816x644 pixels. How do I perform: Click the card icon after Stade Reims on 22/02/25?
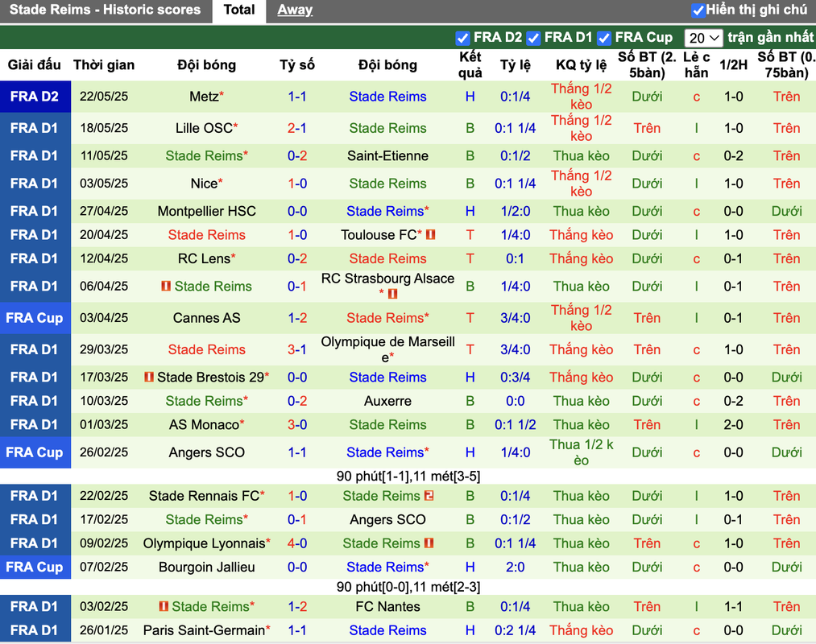(429, 496)
